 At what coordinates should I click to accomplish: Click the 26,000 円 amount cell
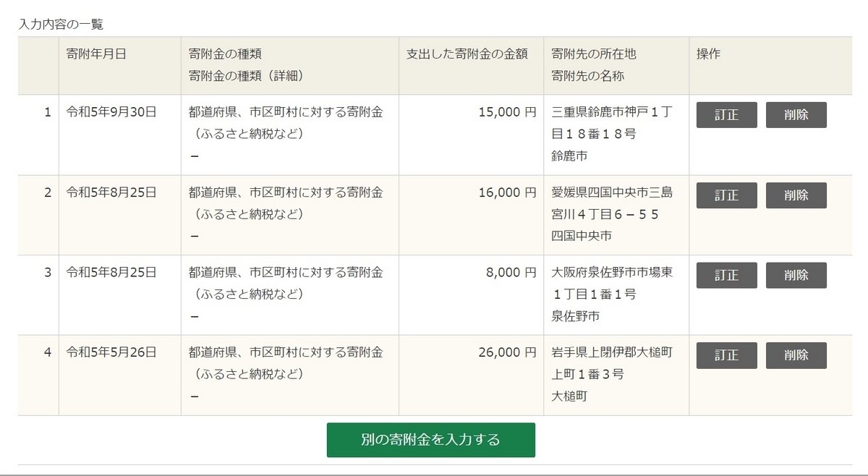coord(471,375)
